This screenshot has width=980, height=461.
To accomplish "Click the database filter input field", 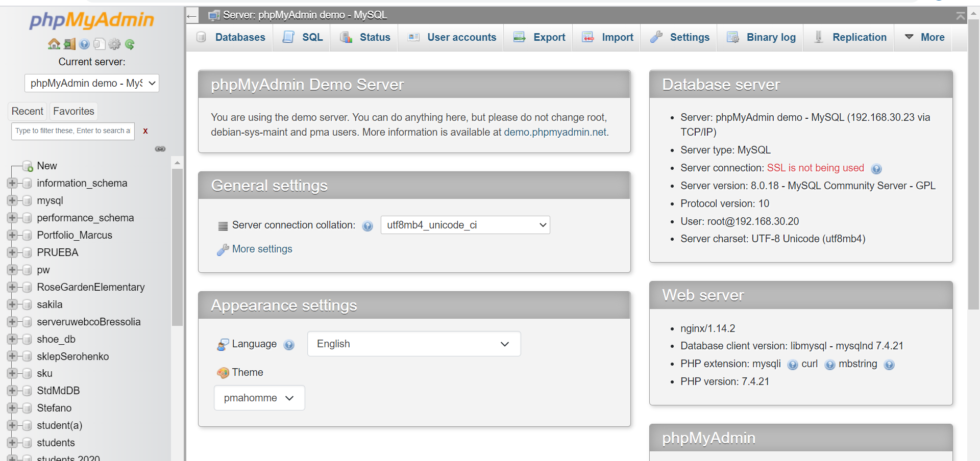I will tap(72, 131).
